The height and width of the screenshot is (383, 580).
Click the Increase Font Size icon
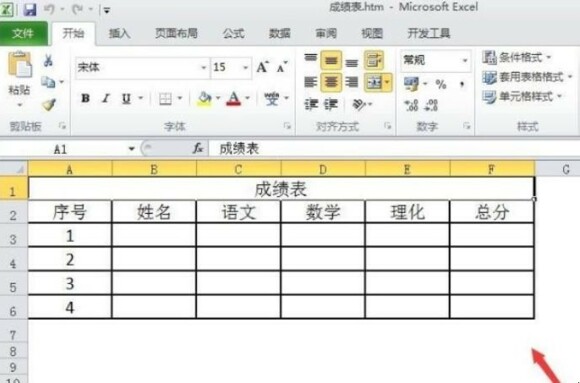[x=262, y=67]
